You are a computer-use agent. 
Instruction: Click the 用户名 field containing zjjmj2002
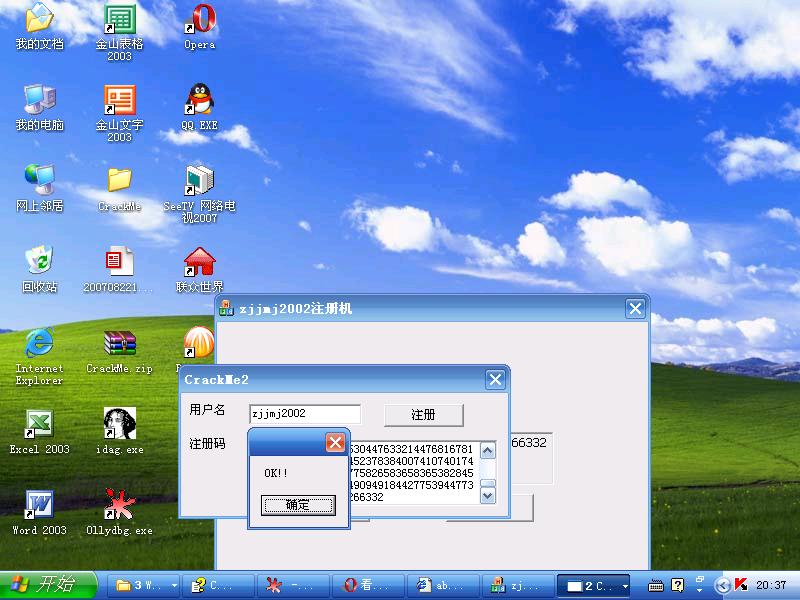point(305,414)
